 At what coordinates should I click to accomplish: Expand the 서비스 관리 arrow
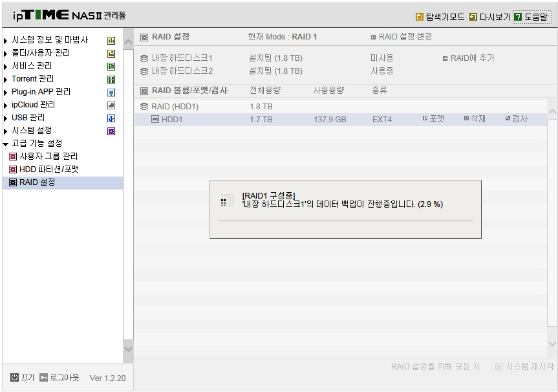tap(5, 67)
